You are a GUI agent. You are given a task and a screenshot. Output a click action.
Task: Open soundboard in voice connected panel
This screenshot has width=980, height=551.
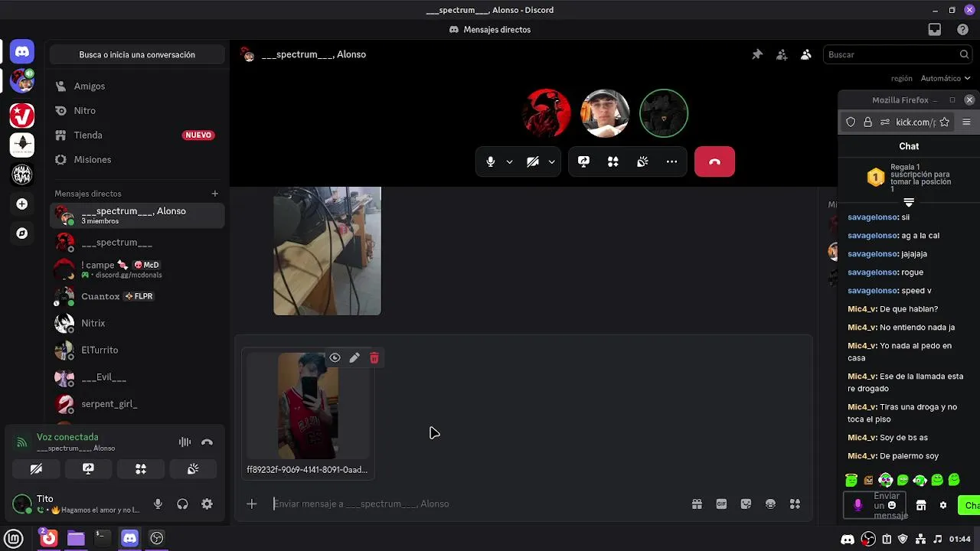(x=193, y=469)
